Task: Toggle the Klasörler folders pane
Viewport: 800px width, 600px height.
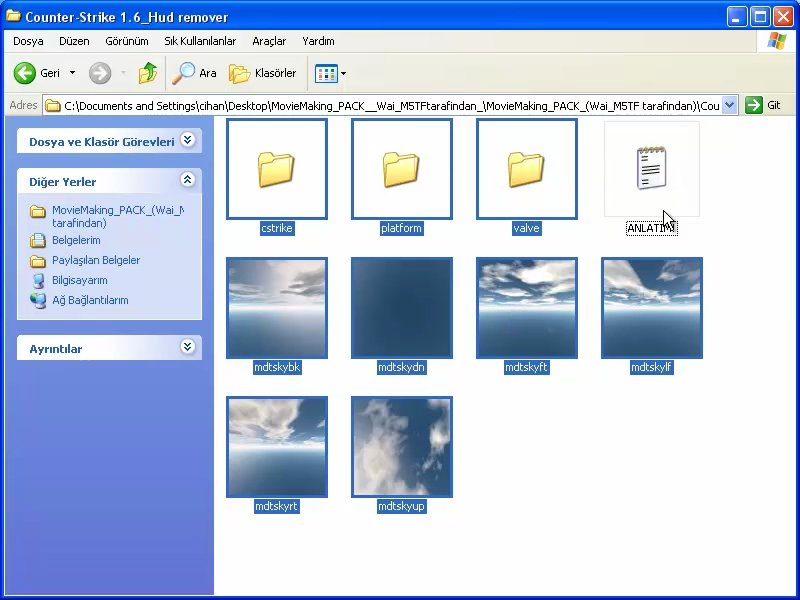Action: [x=262, y=73]
